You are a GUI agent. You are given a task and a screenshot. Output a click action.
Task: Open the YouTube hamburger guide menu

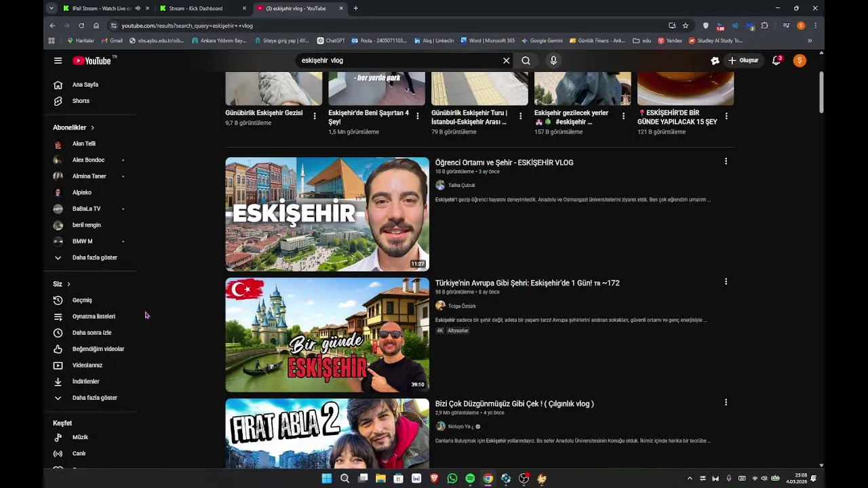[x=58, y=60]
